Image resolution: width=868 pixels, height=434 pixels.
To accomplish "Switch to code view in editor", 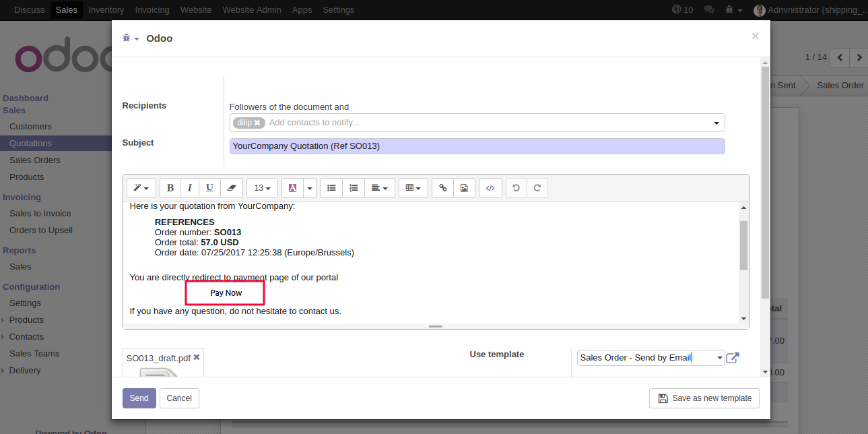I will 490,188.
